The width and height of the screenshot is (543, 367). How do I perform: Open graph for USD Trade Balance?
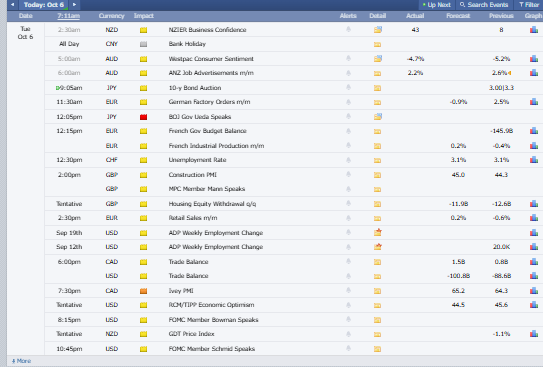(x=534, y=276)
